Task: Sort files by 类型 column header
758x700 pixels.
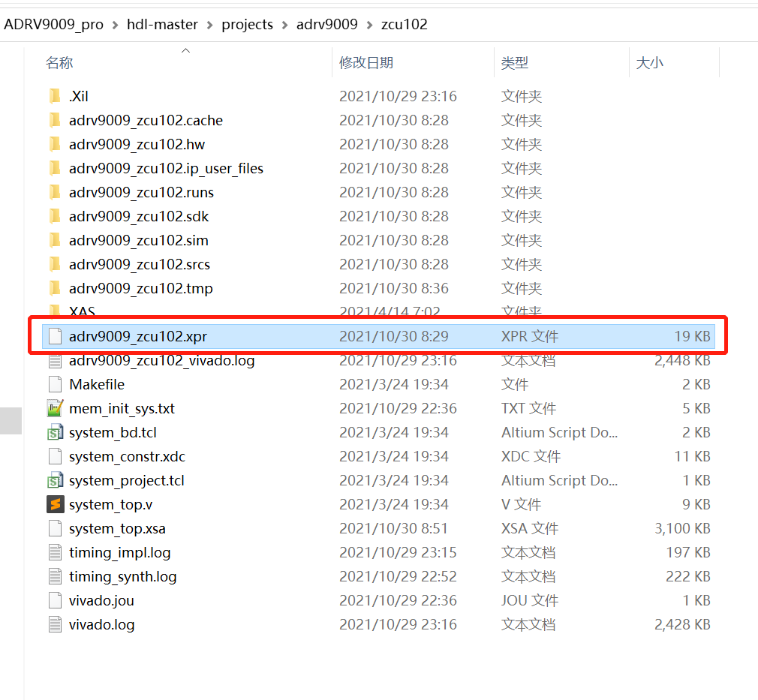Action: coord(514,63)
